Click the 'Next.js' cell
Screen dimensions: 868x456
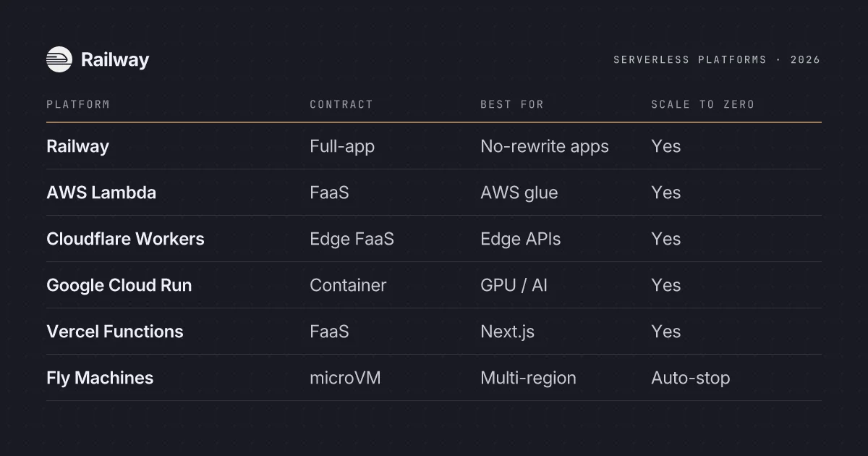[x=507, y=332]
